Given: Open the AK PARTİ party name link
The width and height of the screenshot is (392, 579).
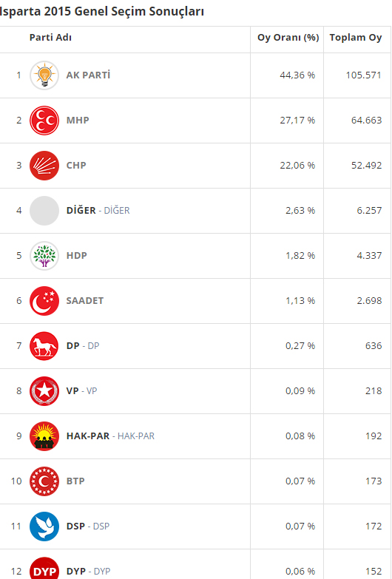Looking at the screenshot, I should click(88, 75).
